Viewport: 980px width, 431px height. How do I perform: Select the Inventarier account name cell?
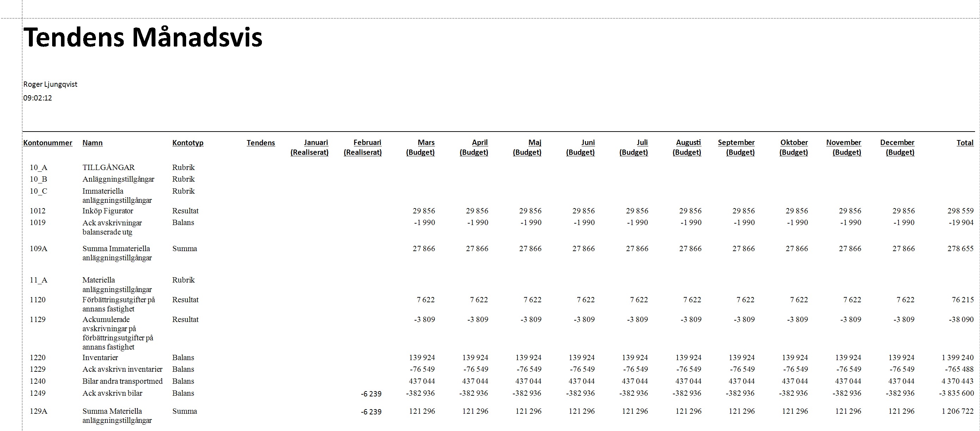100,358
